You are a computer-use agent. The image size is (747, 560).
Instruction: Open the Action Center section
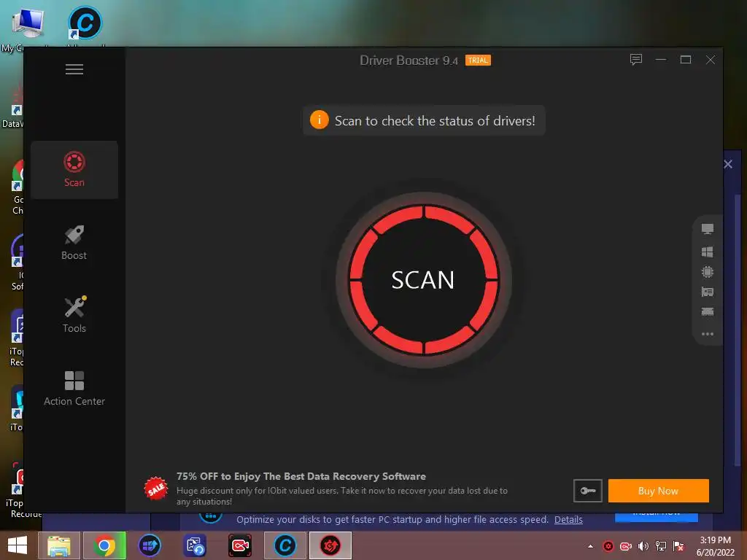74,388
